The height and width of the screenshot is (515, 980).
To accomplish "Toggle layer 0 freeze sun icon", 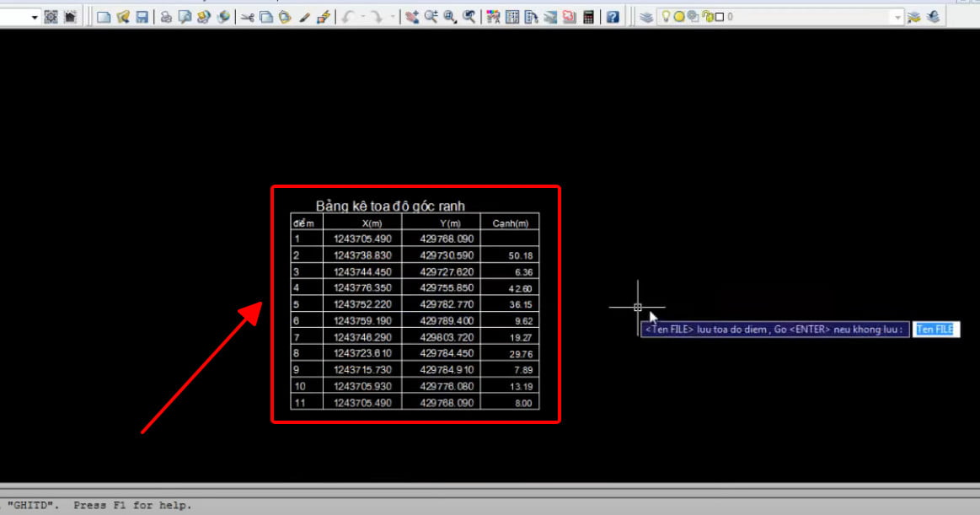I will point(679,17).
